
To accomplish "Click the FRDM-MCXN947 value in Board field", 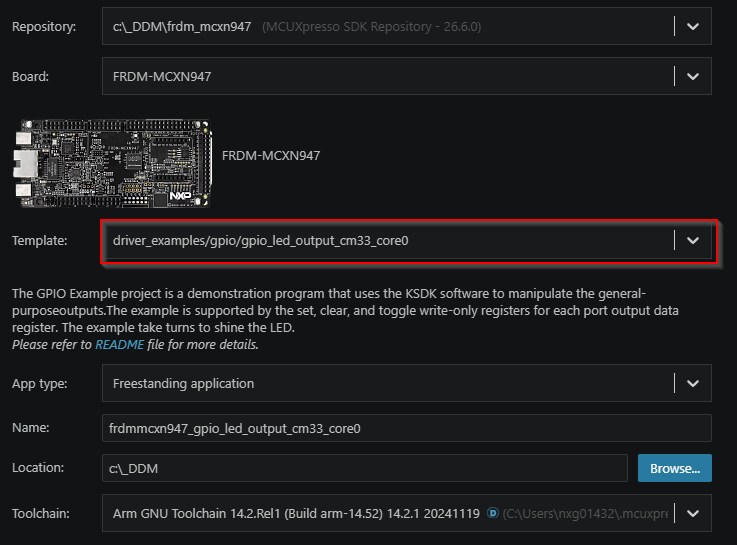I will tap(162, 77).
